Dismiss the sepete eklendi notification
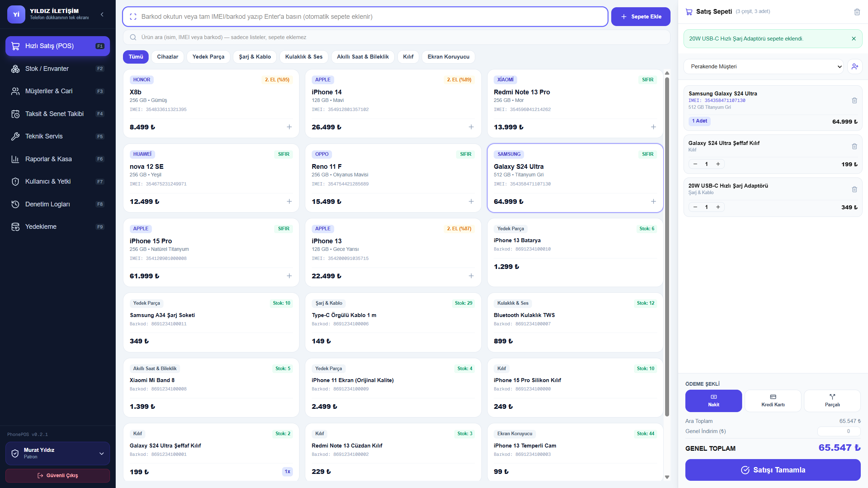The image size is (868, 488). point(854,39)
